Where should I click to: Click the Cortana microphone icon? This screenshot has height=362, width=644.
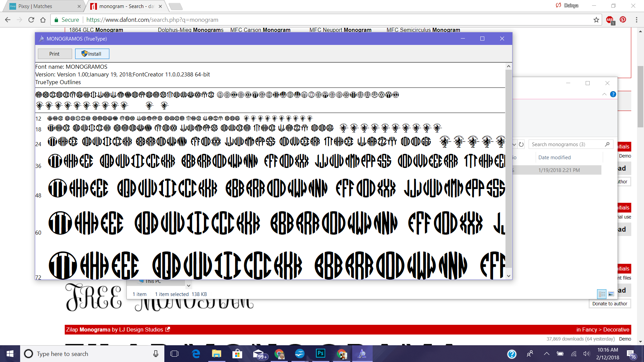coord(156,354)
